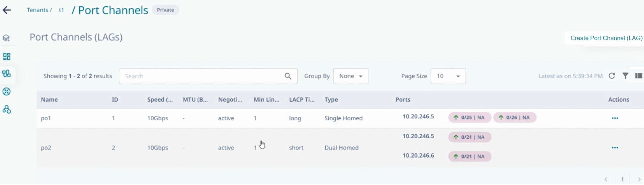644x185 pixels.
Task: Click the search magnifier icon
Action: [288, 76]
